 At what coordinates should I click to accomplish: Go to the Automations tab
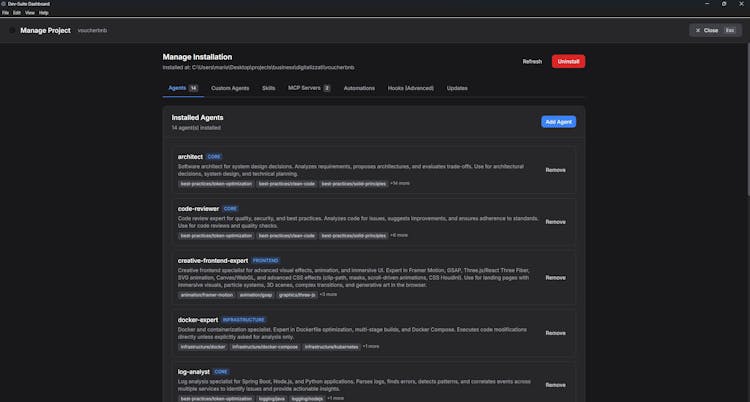point(359,88)
